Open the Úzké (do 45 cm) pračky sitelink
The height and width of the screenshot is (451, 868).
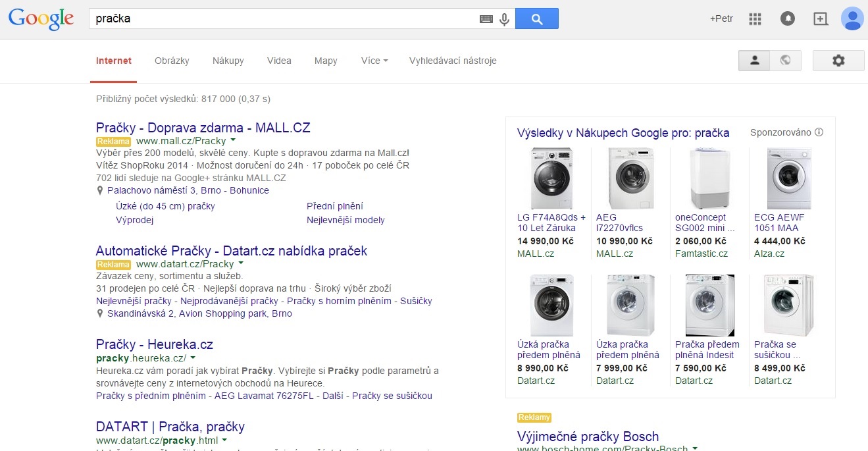point(165,206)
